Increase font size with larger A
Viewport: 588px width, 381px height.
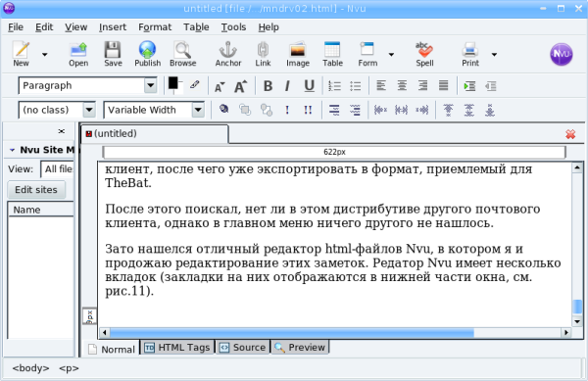coord(240,86)
